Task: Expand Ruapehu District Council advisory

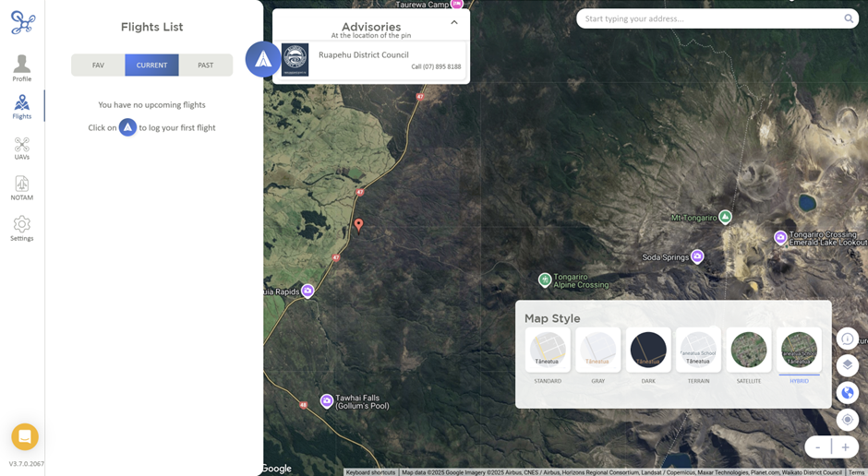Action: click(x=371, y=60)
